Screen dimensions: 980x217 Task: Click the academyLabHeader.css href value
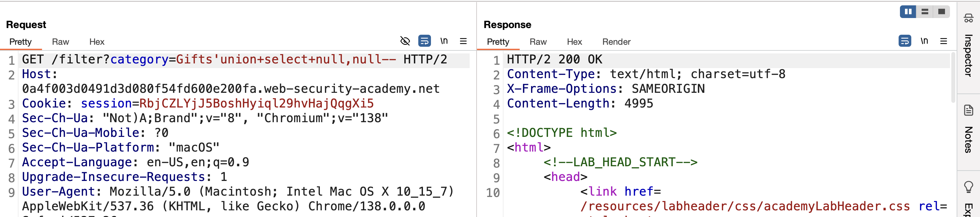(745, 206)
